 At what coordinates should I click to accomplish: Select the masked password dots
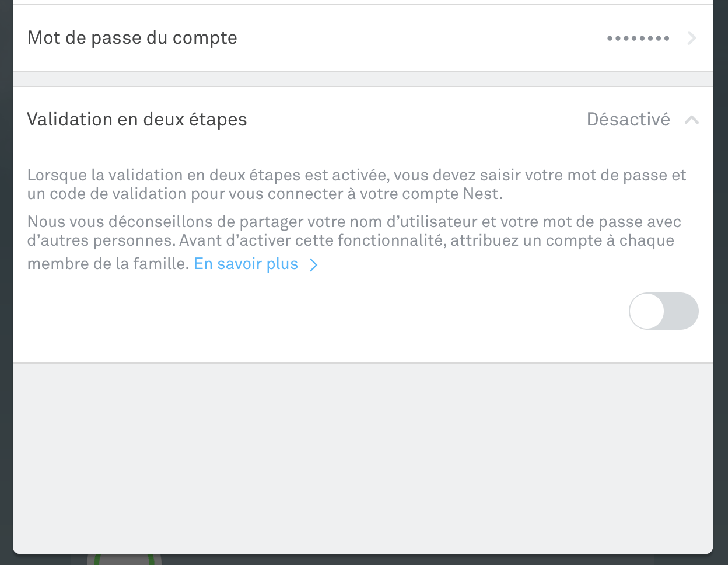[x=638, y=39]
